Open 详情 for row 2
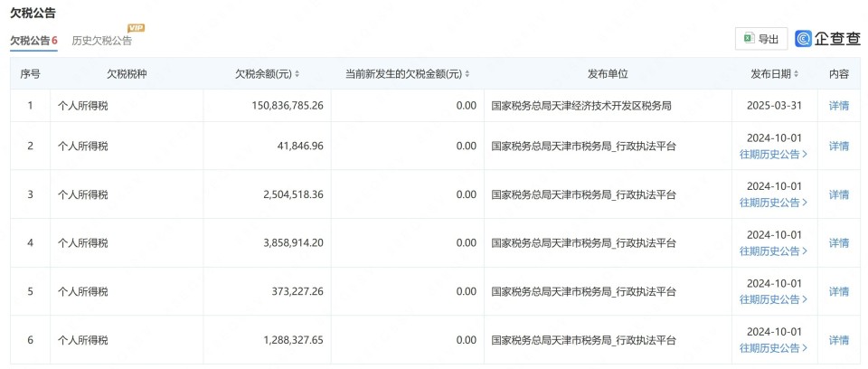The width and height of the screenshot is (868, 369). 839,147
